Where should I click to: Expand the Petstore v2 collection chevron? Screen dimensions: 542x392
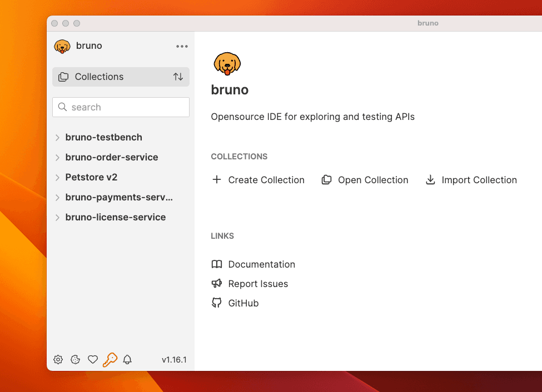pos(57,178)
